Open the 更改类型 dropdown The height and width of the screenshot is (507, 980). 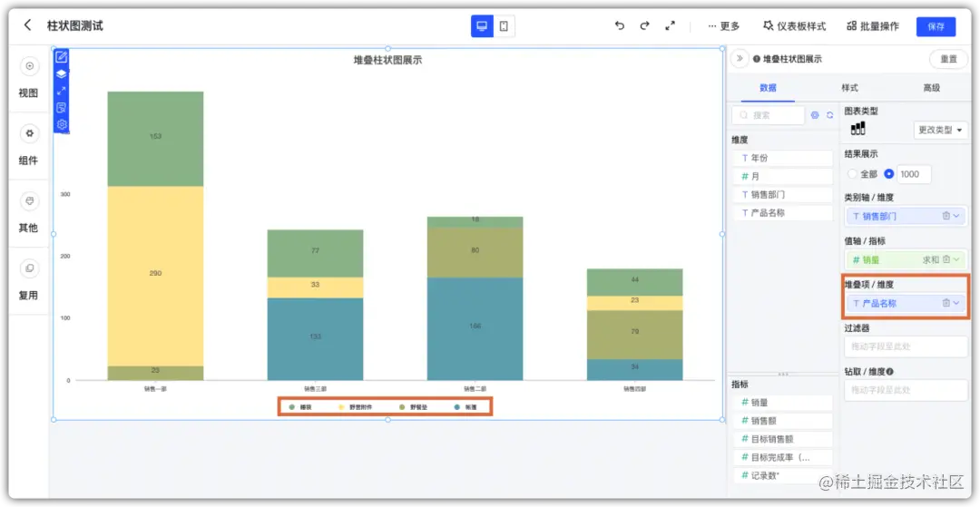click(940, 130)
